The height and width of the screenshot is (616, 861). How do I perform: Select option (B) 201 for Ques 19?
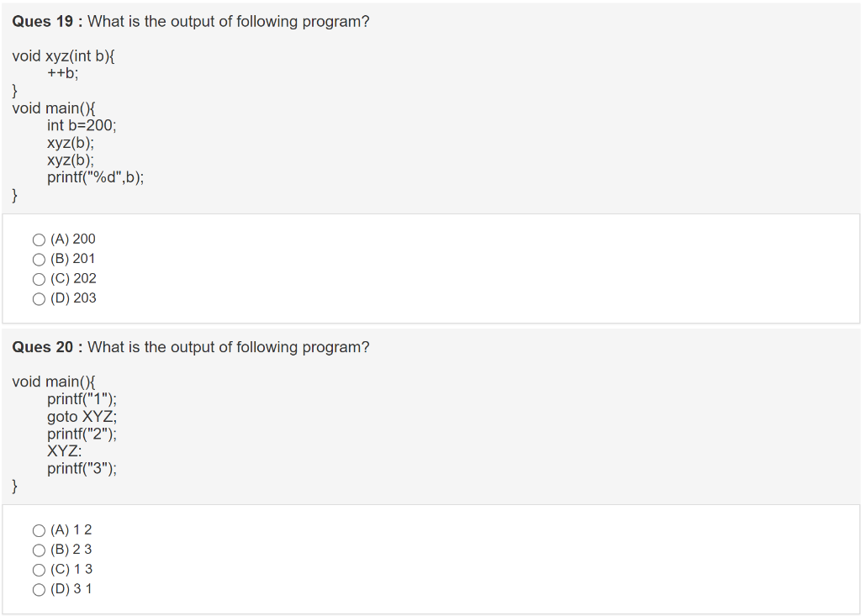[39, 259]
